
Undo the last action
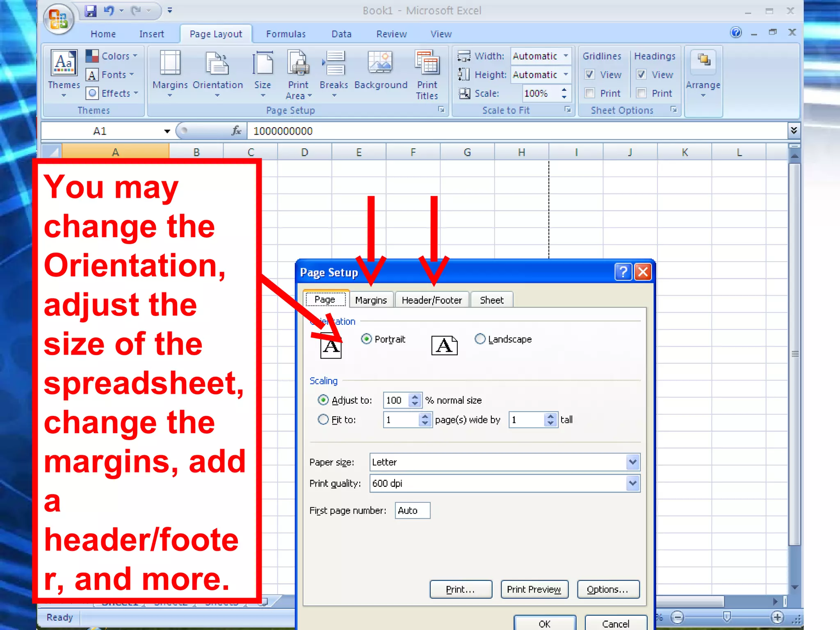[109, 11]
